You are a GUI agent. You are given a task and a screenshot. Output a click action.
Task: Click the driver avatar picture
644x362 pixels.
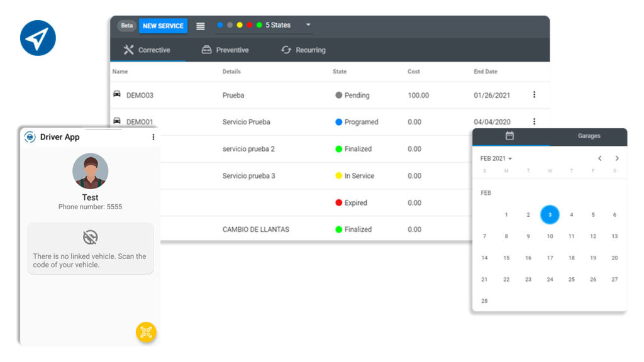pyautogui.click(x=91, y=171)
